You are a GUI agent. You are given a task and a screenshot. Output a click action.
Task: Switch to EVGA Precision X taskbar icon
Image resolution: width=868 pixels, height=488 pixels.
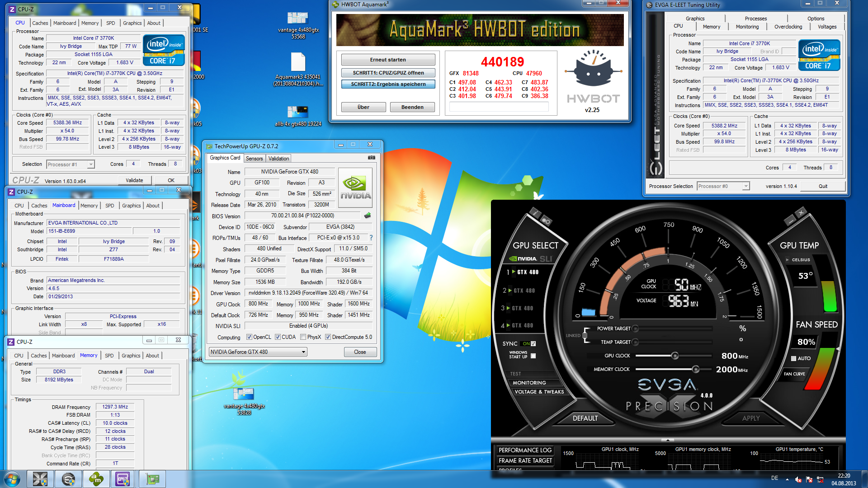40,479
